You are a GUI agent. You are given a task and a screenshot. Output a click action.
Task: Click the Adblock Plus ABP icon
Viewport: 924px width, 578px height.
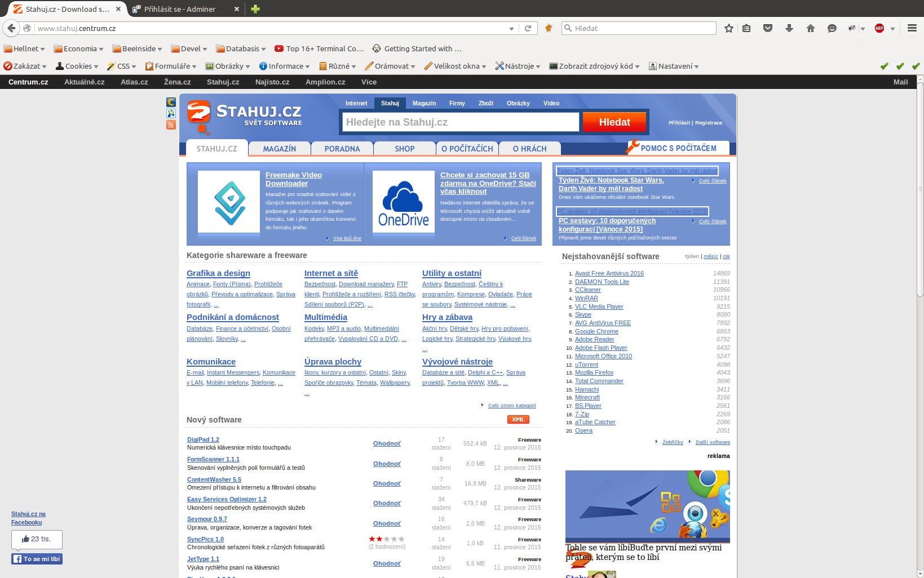[x=879, y=28]
